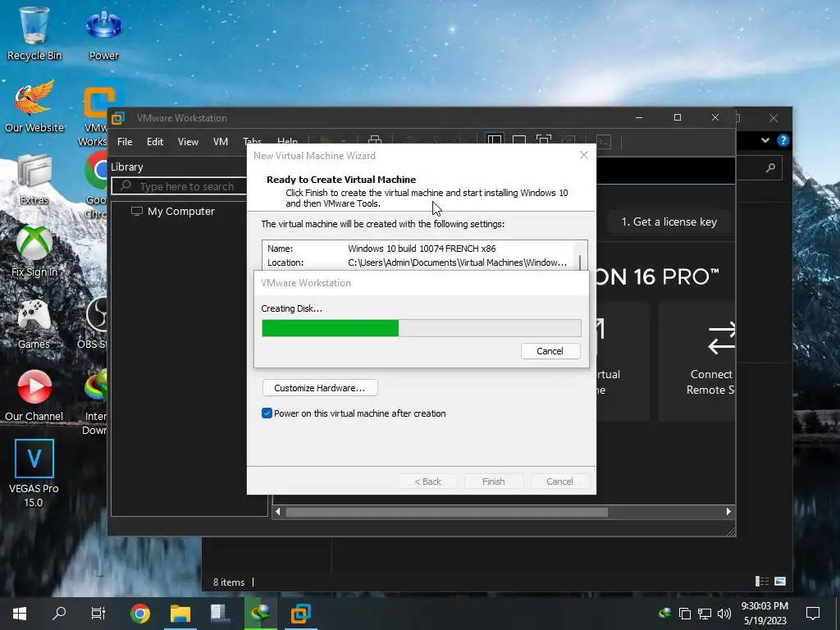Open File Explorer from the taskbar
The height and width of the screenshot is (630, 840).
click(x=180, y=614)
